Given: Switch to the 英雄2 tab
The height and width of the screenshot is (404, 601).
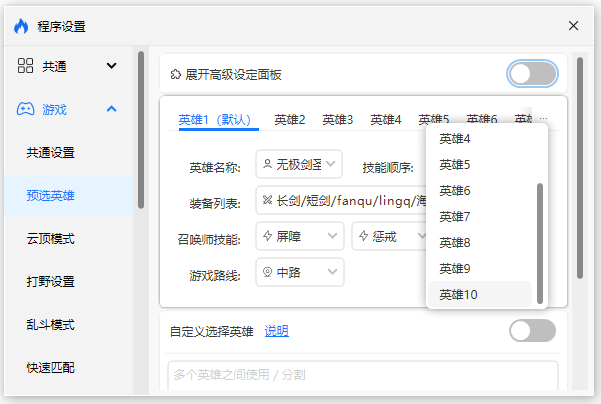Looking at the screenshot, I should pyautogui.click(x=290, y=119).
